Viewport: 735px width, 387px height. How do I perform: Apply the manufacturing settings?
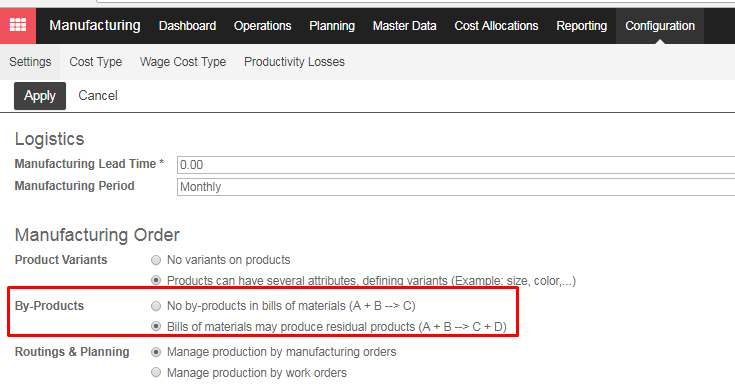tap(40, 96)
